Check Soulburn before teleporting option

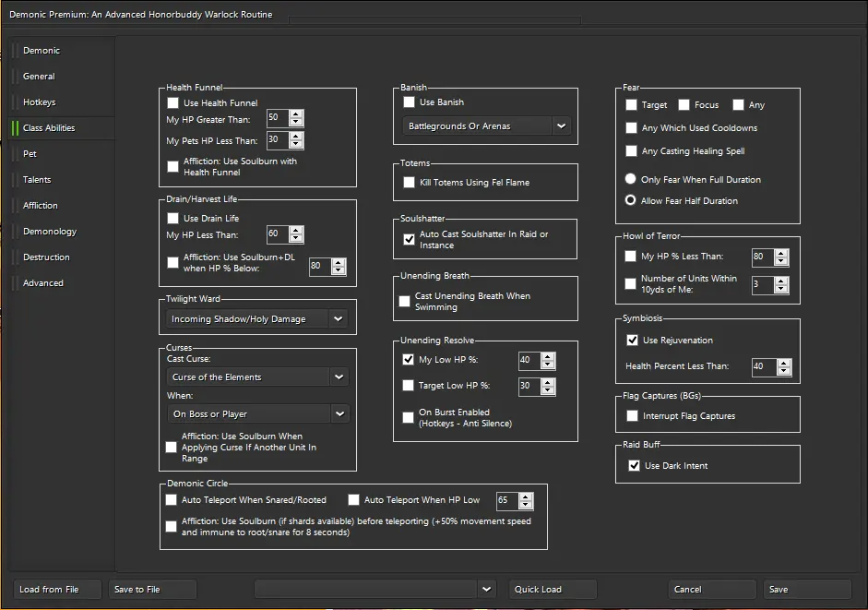[171, 526]
